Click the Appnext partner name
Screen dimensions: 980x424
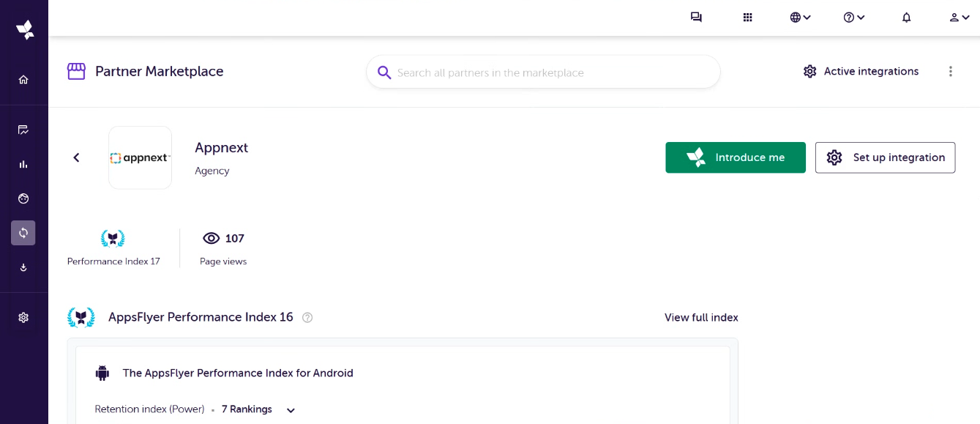pos(221,147)
